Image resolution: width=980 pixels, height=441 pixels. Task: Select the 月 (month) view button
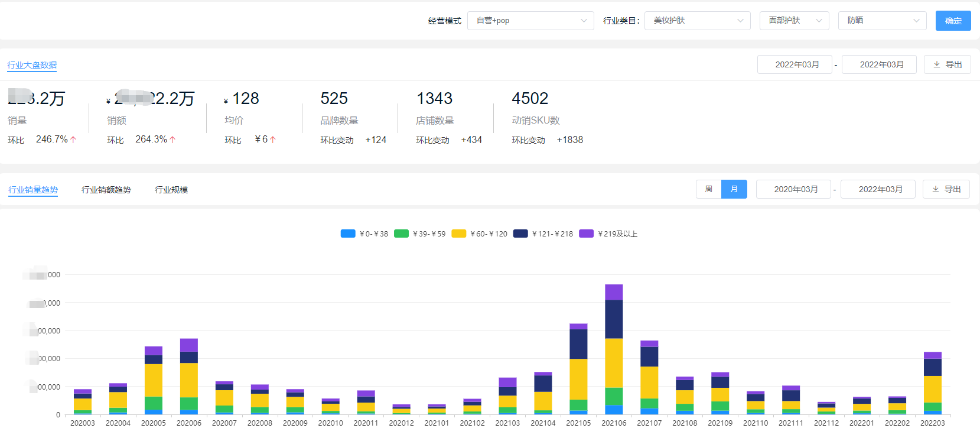(734, 189)
